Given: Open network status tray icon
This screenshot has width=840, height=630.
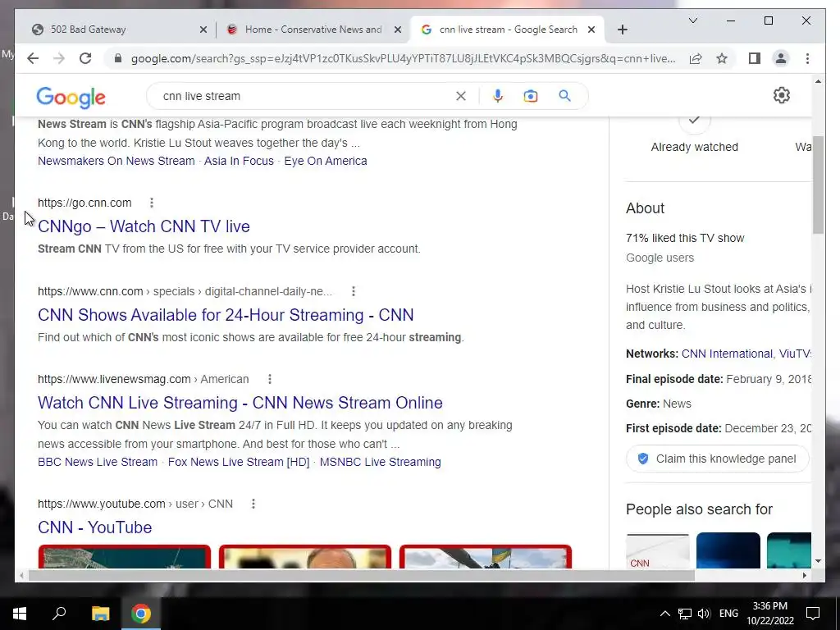Looking at the screenshot, I should [x=685, y=614].
